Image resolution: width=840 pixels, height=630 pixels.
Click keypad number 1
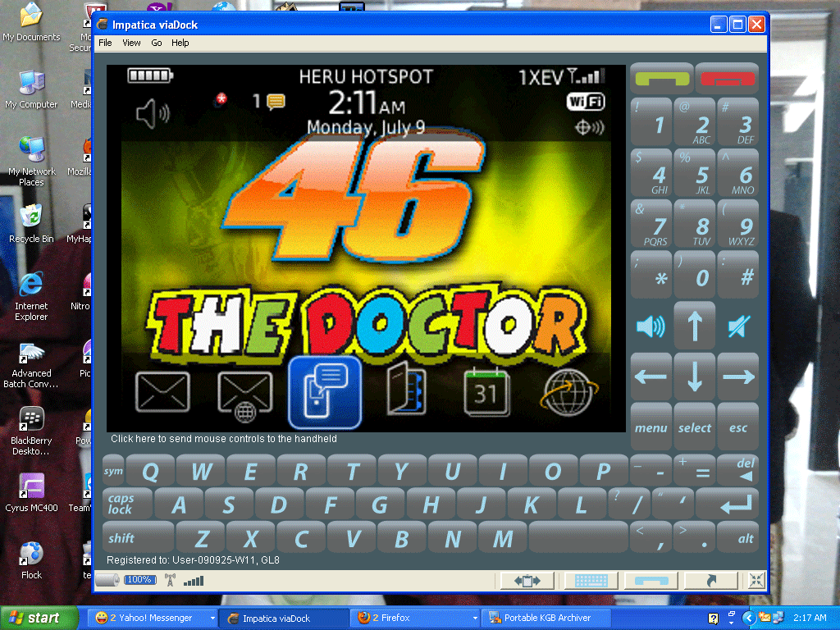click(x=651, y=121)
